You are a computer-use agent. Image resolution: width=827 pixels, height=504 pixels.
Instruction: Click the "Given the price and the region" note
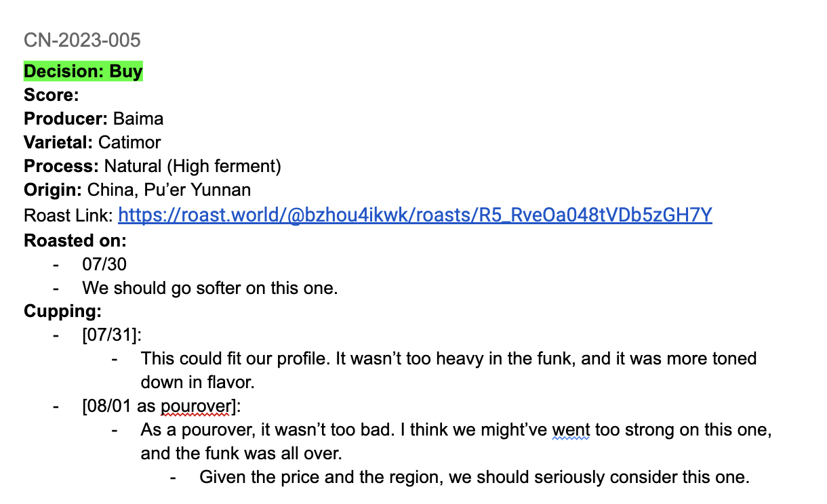coord(475,477)
